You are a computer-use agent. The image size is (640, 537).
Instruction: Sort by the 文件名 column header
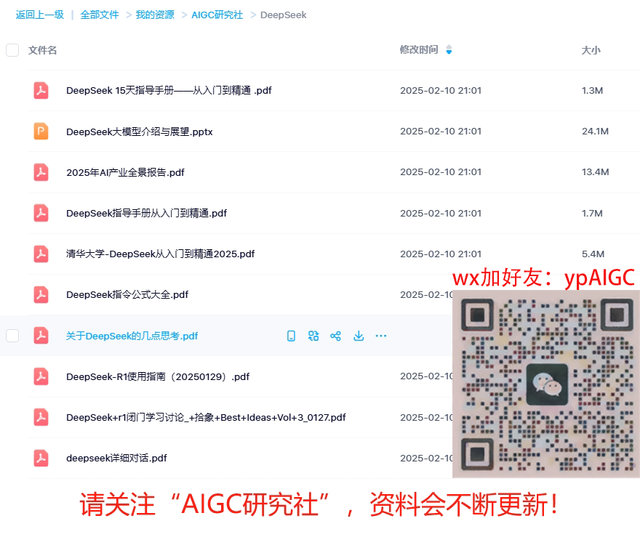pyautogui.click(x=42, y=50)
